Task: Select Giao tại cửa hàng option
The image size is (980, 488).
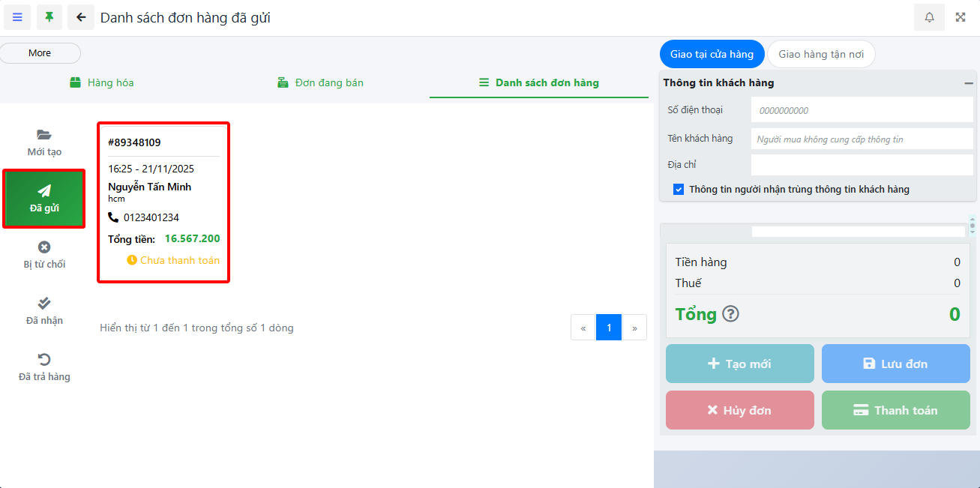Action: pyautogui.click(x=712, y=54)
